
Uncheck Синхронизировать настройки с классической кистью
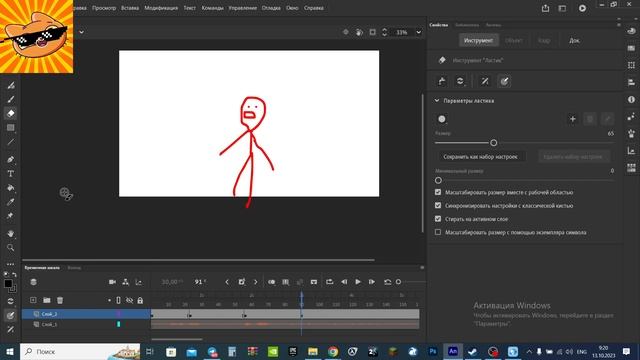pyautogui.click(x=438, y=205)
